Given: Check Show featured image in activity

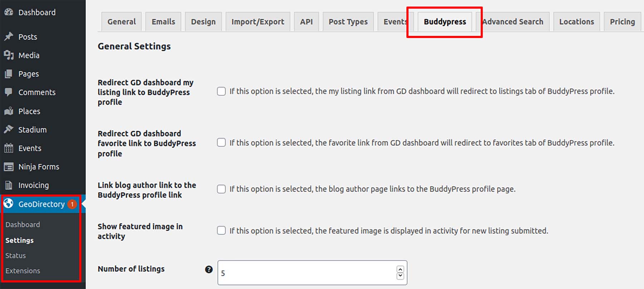Looking at the screenshot, I should click(221, 231).
